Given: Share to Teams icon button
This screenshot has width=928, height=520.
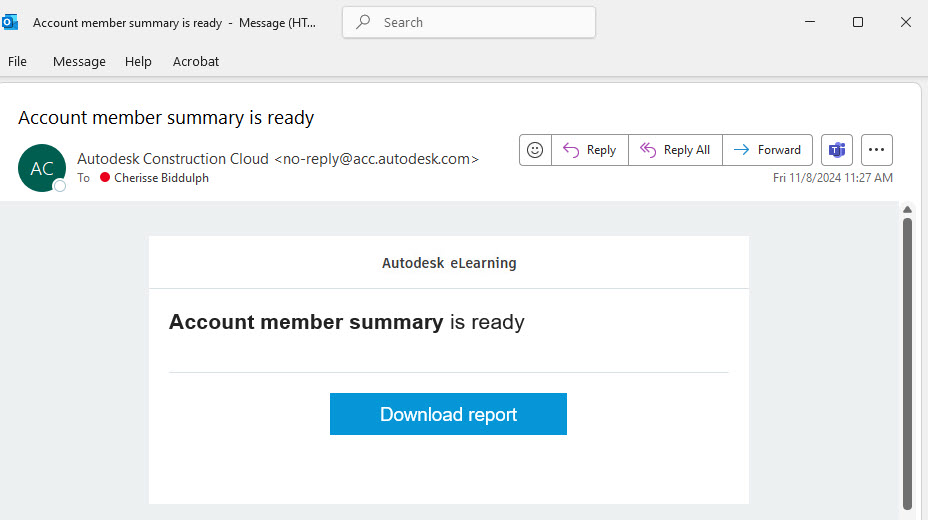Looking at the screenshot, I should tap(837, 150).
